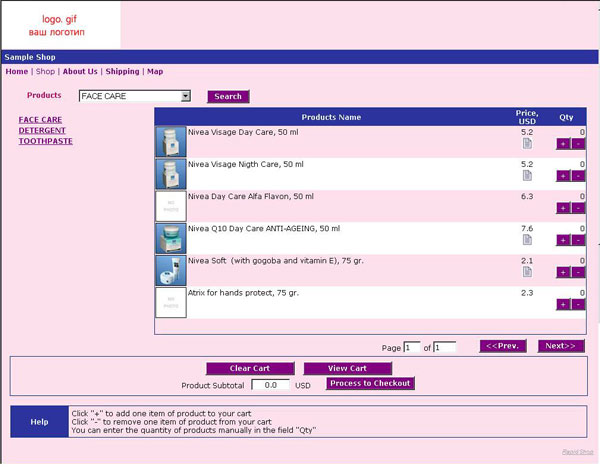Go to the Home page
Image resolution: width=600 pixels, height=476 pixels.
pos(16,72)
